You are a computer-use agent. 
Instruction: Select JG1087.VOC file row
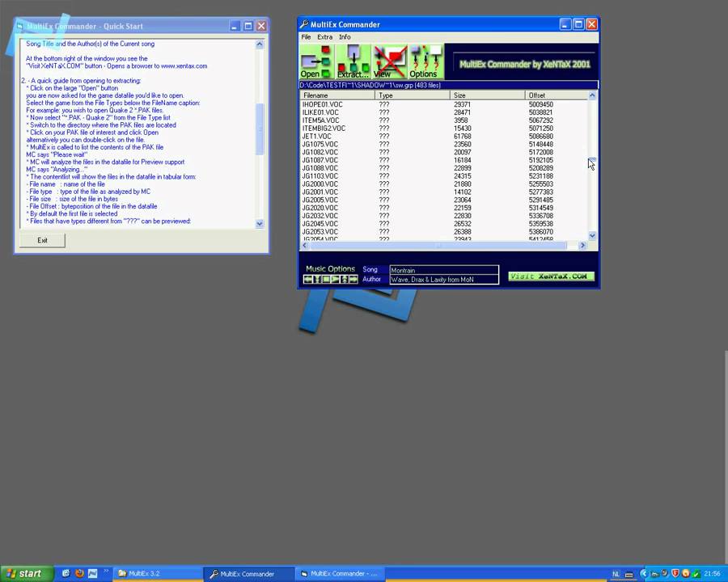click(x=443, y=160)
